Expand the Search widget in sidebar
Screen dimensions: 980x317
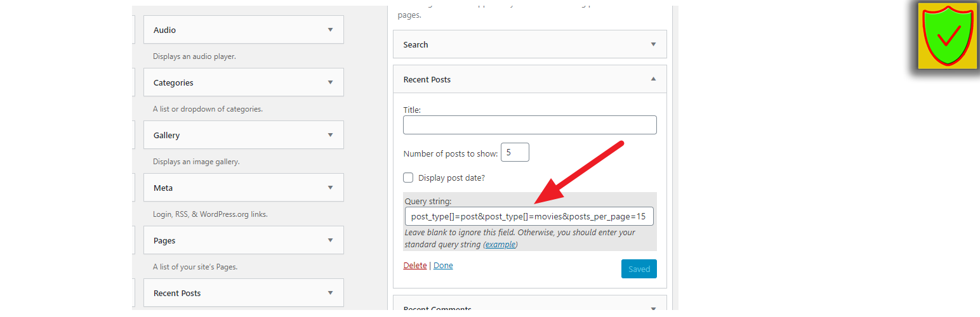click(653, 44)
